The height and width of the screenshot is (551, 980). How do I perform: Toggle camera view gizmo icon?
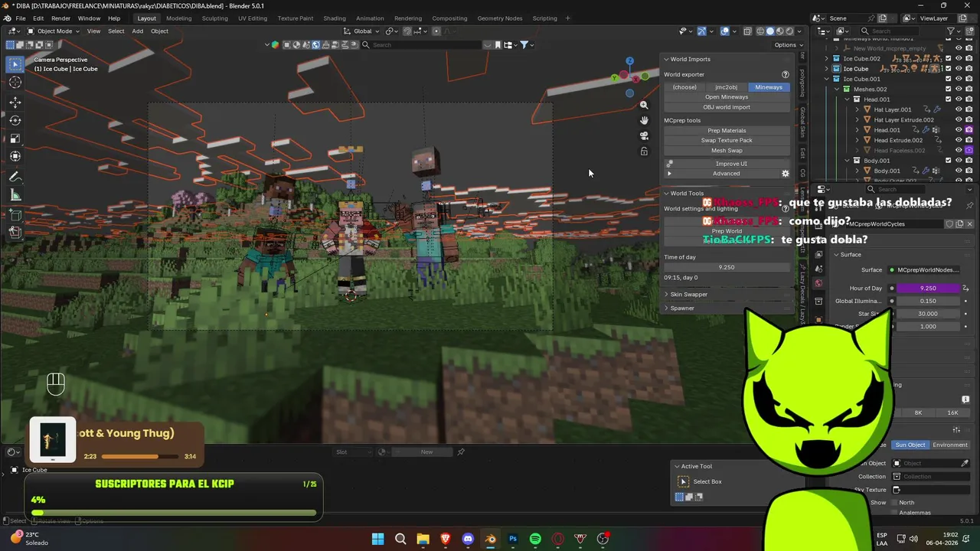click(644, 135)
